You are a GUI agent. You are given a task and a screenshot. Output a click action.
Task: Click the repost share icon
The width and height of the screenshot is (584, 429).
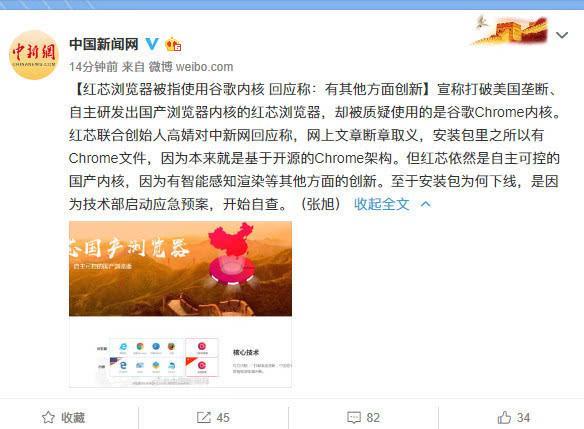point(203,417)
